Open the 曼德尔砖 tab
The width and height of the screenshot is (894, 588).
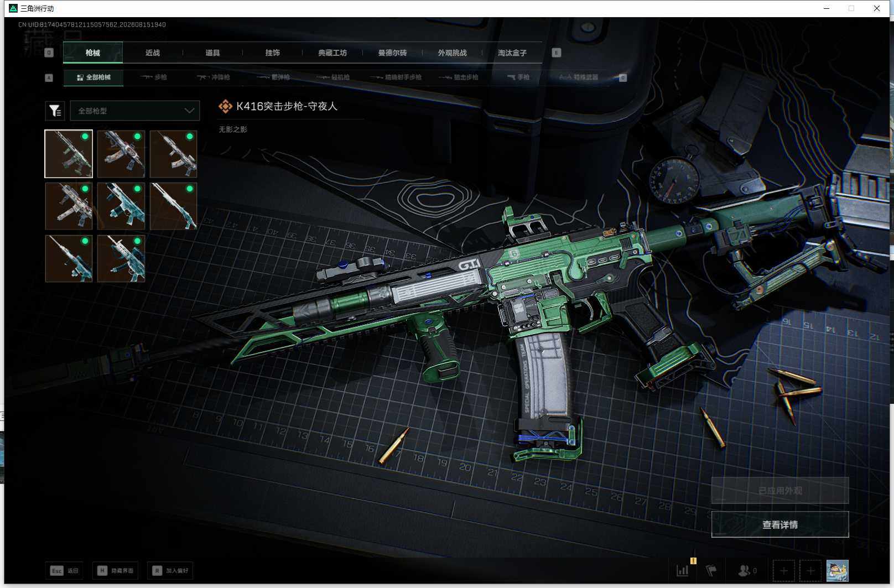point(392,53)
